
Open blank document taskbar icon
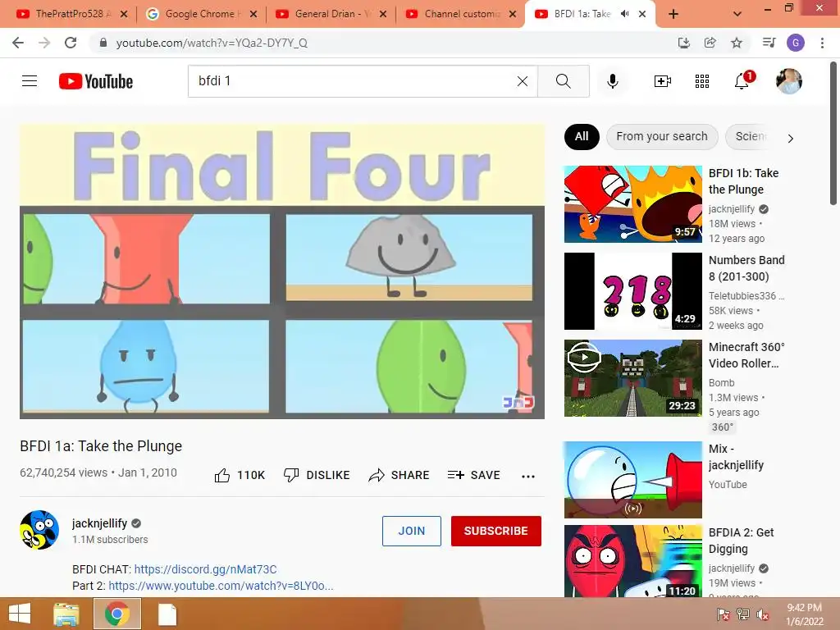(x=167, y=614)
